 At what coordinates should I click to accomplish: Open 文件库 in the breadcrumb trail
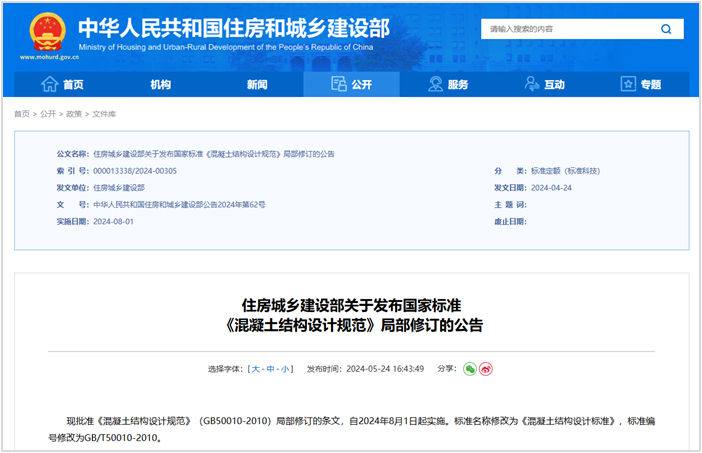(104, 114)
